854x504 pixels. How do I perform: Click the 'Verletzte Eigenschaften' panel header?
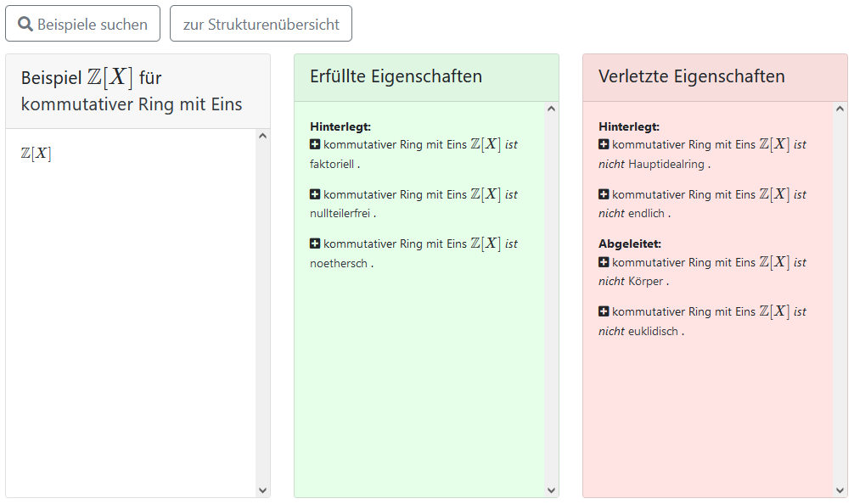pos(691,76)
